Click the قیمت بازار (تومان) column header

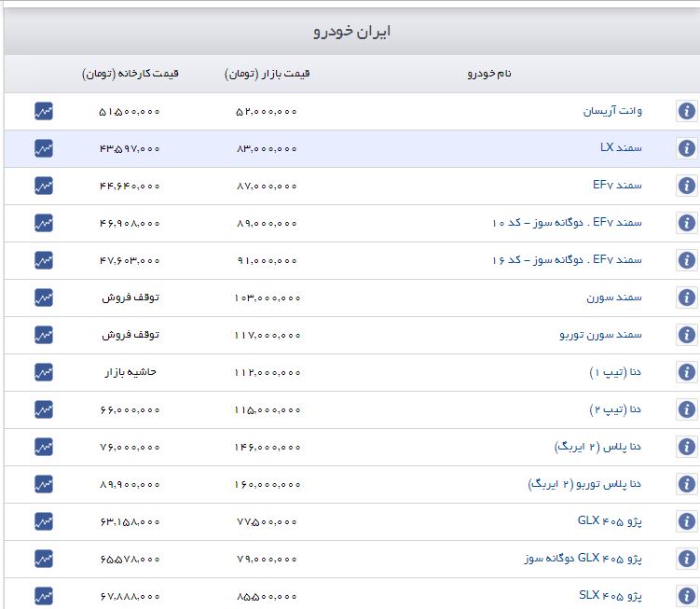click(x=267, y=74)
